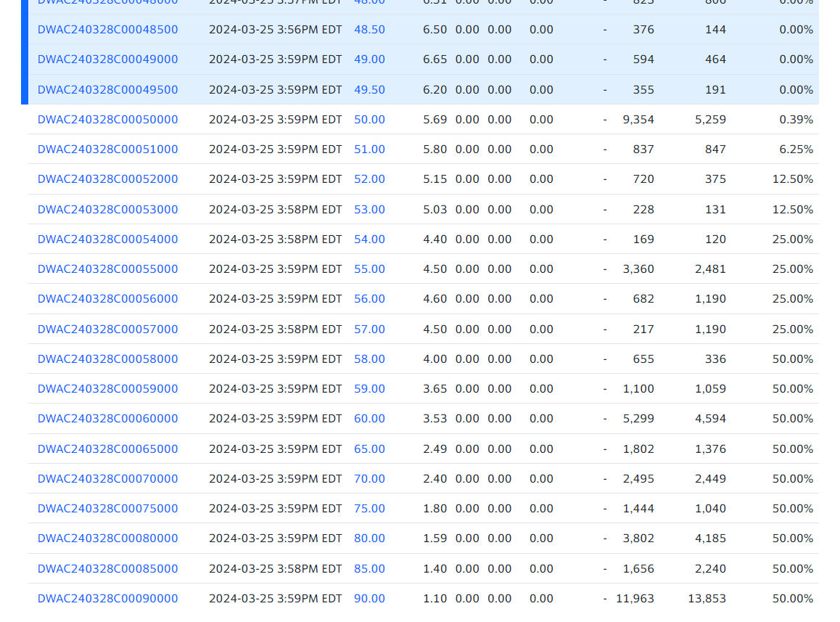Select strike price 52.00
The height and width of the screenshot is (622, 840).
[x=369, y=179]
